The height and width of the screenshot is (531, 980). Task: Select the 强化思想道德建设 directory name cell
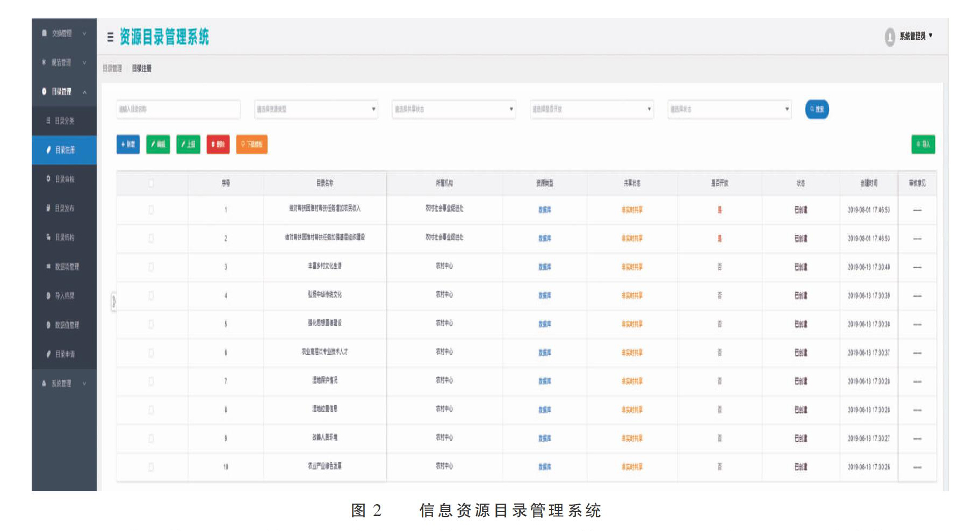[x=325, y=323]
